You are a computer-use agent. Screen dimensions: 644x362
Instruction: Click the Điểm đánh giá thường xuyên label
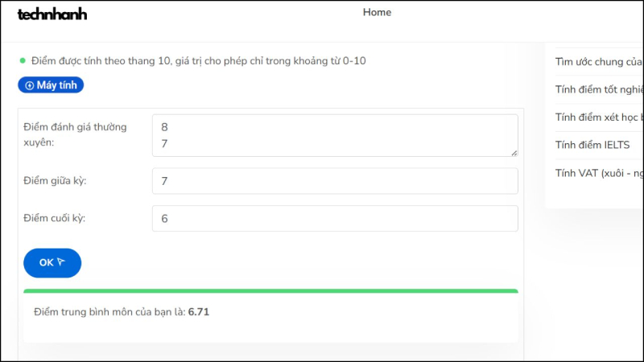pyautogui.click(x=75, y=134)
